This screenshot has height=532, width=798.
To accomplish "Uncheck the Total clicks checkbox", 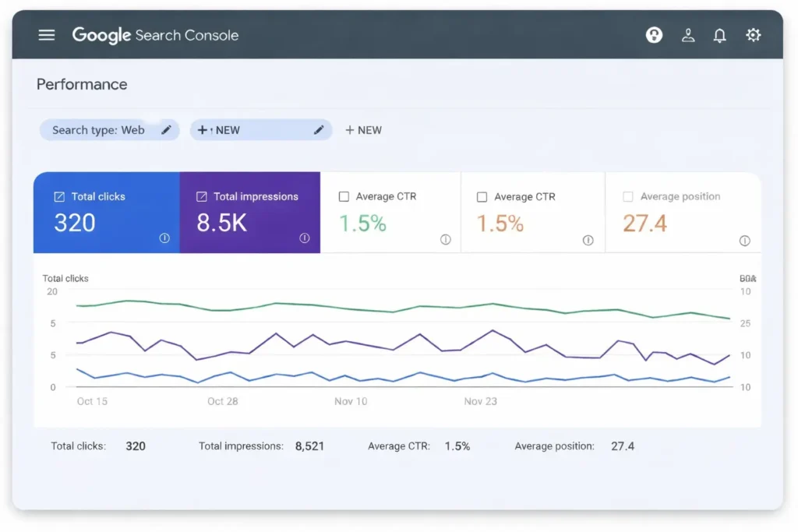I will tap(59, 197).
